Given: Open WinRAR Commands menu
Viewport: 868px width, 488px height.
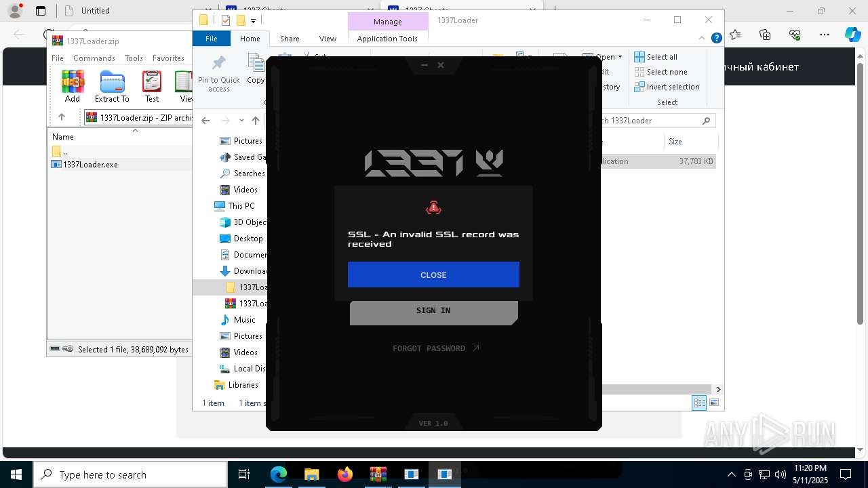Looking at the screenshot, I should (94, 58).
